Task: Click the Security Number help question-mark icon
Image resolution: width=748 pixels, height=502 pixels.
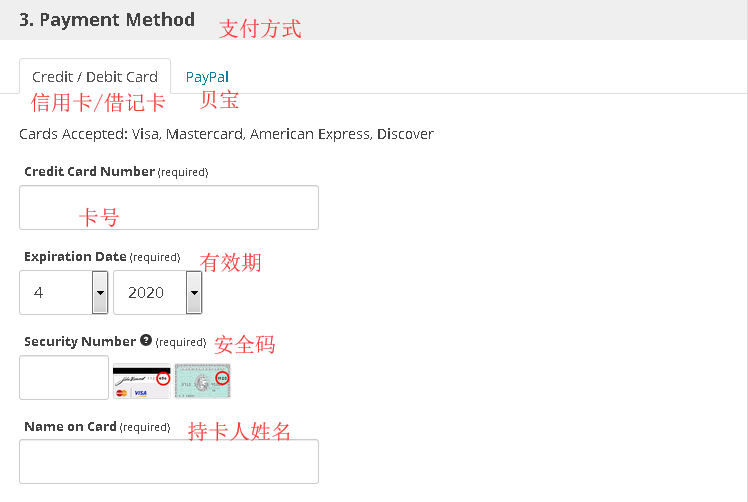Action: point(146,340)
